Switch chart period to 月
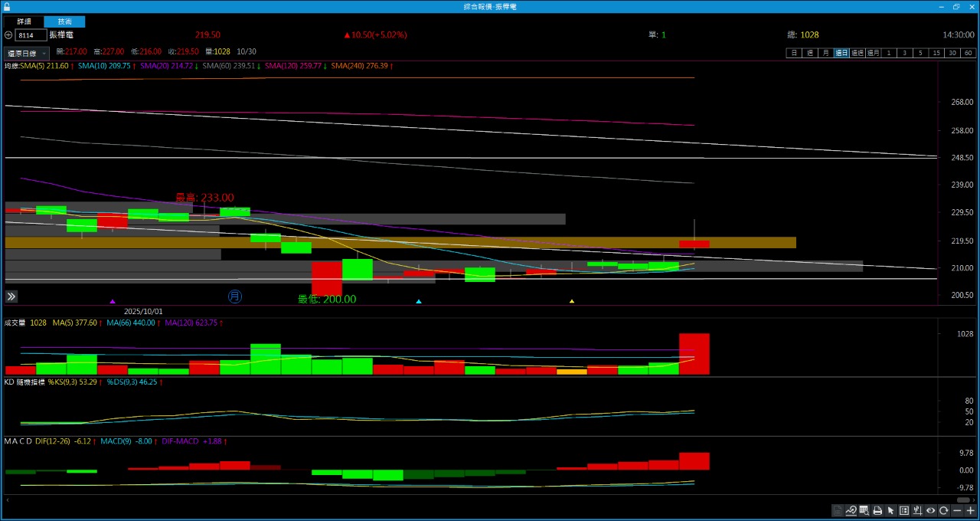The image size is (980, 521). (825, 53)
